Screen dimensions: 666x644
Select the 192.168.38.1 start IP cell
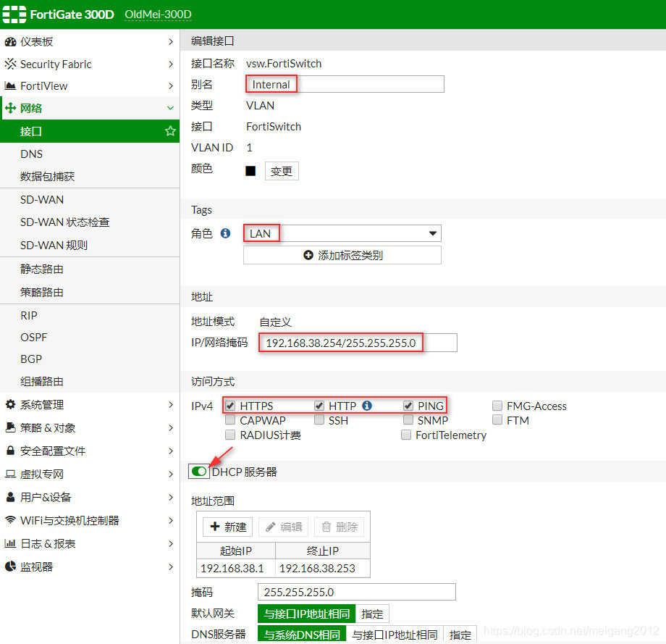tap(236, 568)
